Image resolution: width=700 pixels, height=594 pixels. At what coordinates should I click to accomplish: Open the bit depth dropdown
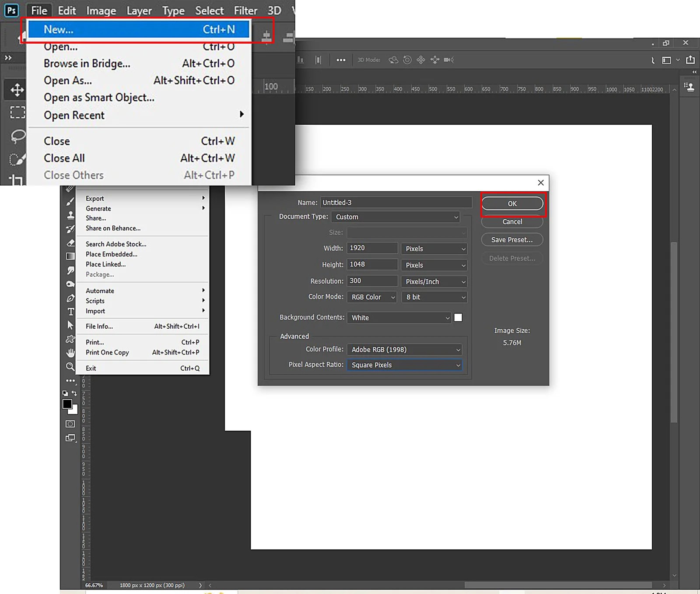[x=434, y=297]
